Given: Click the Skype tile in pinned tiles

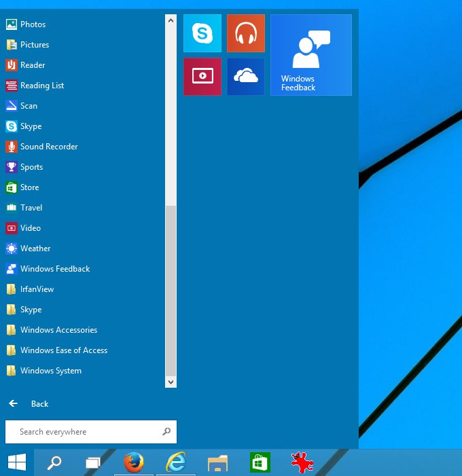Looking at the screenshot, I should coord(202,33).
